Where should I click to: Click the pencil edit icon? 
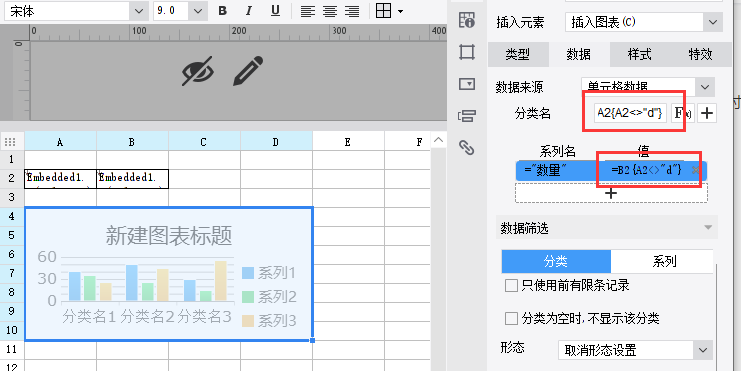248,71
